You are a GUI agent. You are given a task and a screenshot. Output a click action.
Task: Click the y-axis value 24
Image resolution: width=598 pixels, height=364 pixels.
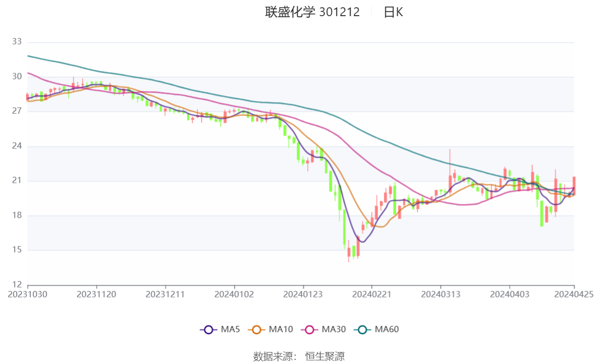pos(17,146)
